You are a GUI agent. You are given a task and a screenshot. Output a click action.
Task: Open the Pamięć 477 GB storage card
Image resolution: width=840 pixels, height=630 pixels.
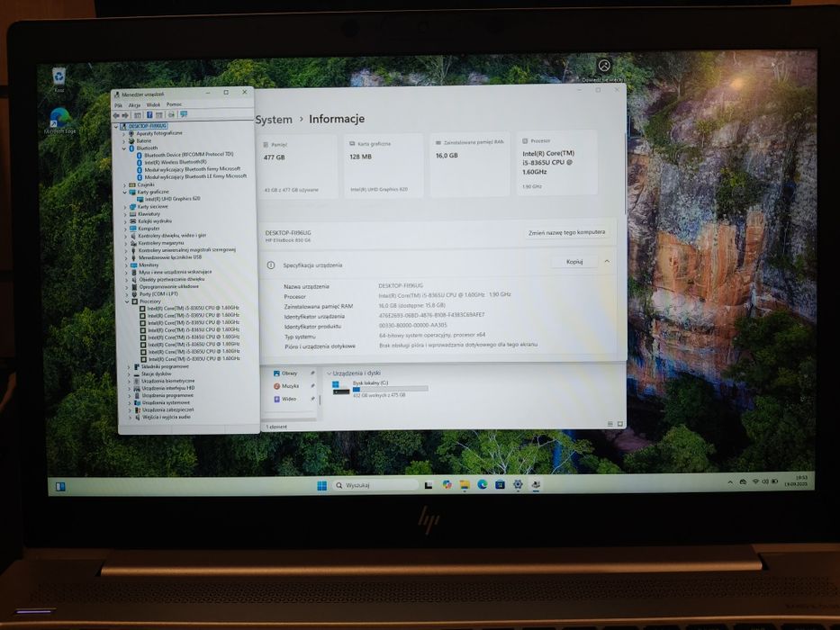pyautogui.click(x=297, y=166)
